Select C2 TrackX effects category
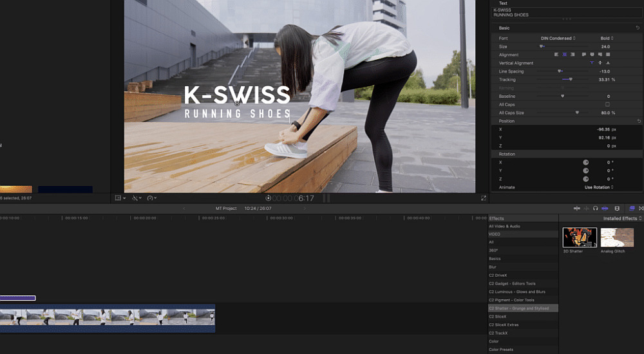The height and width of the screenshot is (354, 644). point(498,333)
